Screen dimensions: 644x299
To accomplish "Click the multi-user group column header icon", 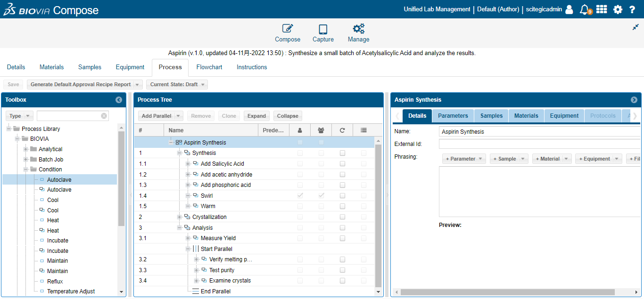I will 321,130.
